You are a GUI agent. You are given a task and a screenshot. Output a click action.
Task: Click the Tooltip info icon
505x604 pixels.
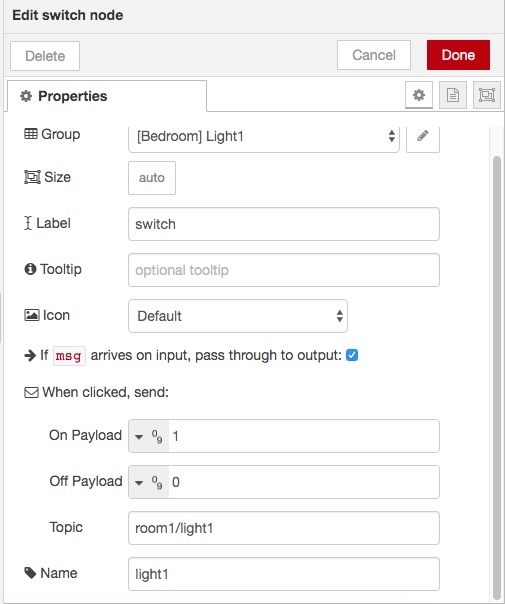tap(30, 269)
